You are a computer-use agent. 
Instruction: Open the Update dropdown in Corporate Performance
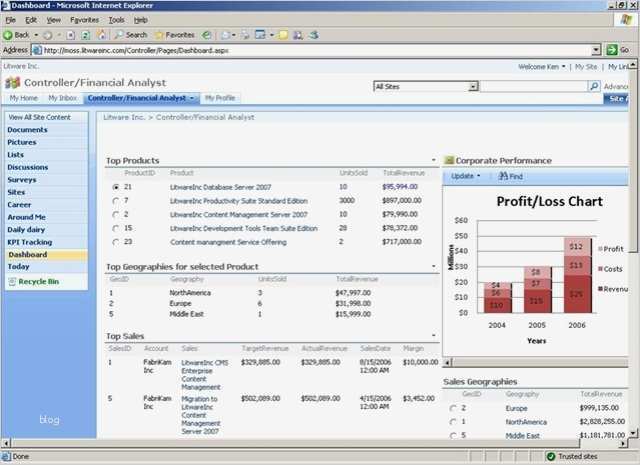point(466,176)
